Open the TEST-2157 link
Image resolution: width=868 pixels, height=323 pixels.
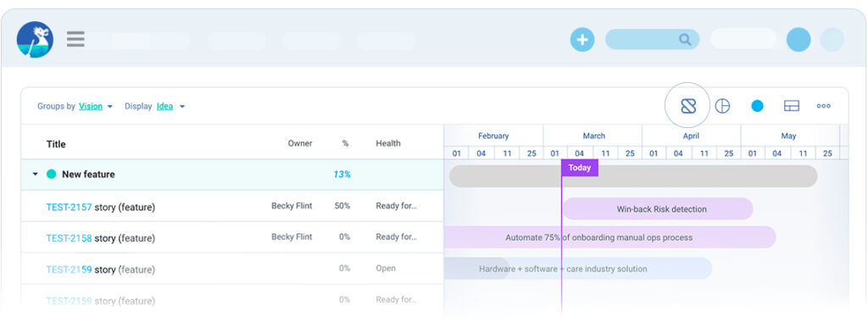[x=69, y=207]
